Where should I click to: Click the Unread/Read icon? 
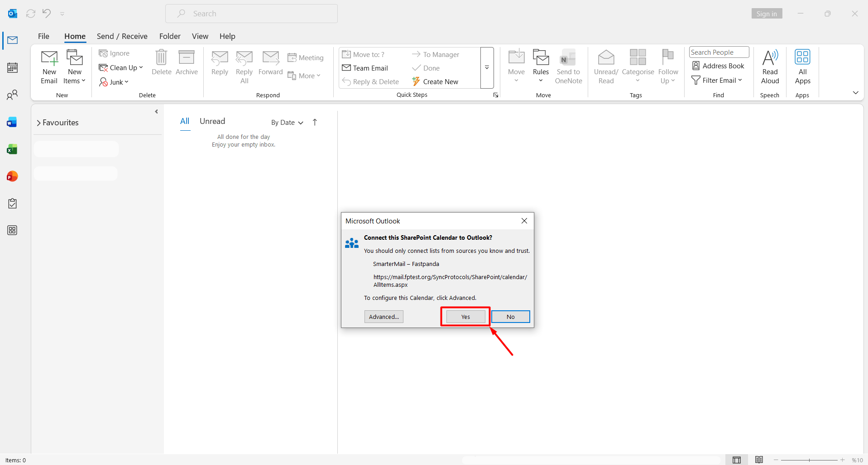point(606,66)
